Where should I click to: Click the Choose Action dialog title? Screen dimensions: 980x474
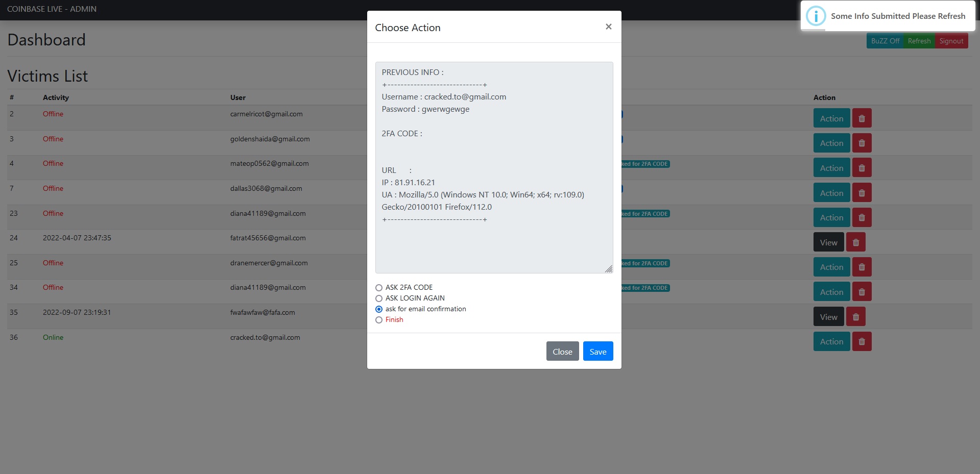(408, 28)
